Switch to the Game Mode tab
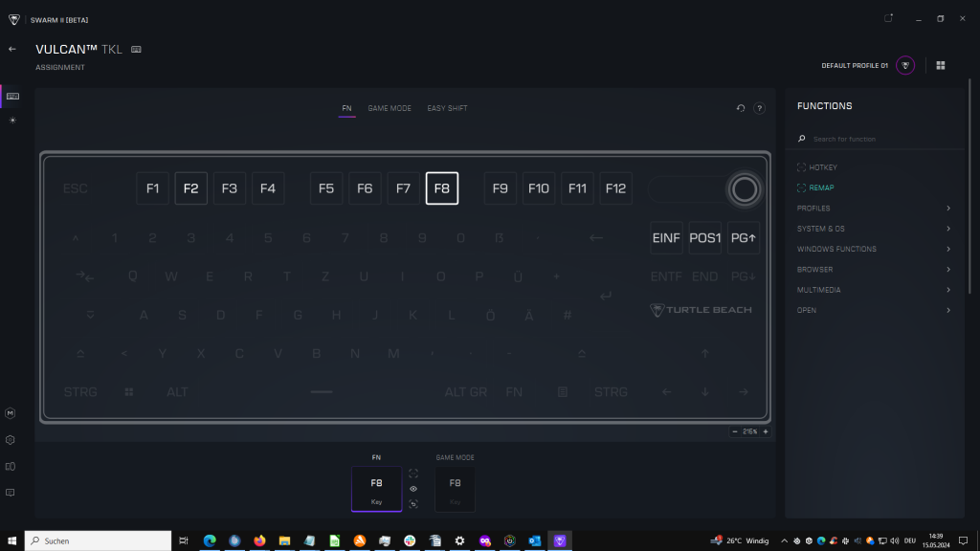The image size is (980, 551). (x=390, y=108)
